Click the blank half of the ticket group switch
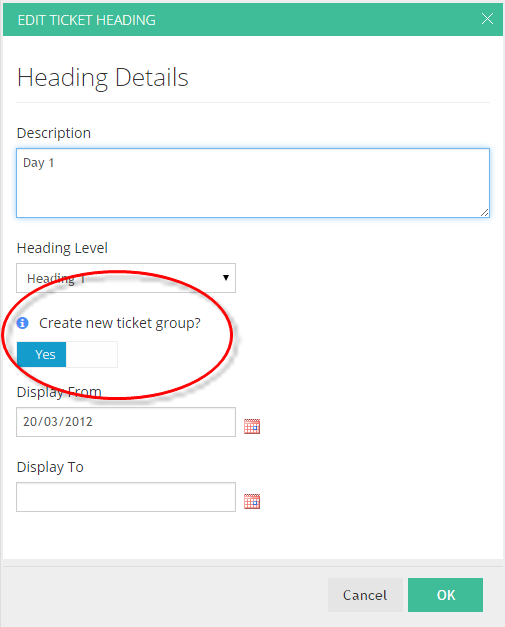 coord(92,354)
